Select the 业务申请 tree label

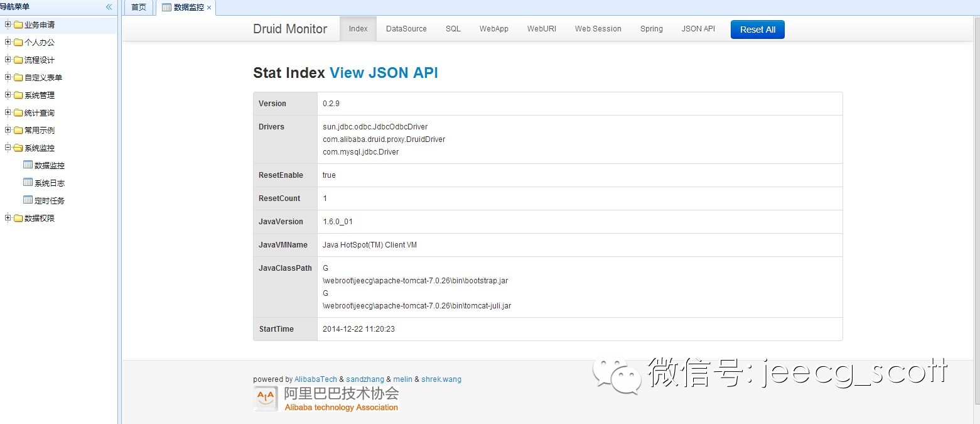tap(40, 25)
